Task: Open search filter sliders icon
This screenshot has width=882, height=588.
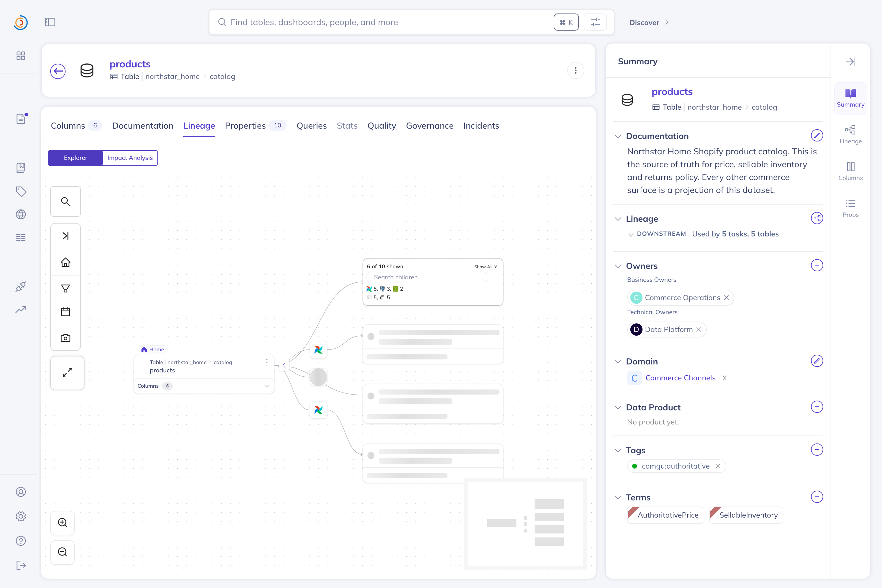Action: pos(595,22)
